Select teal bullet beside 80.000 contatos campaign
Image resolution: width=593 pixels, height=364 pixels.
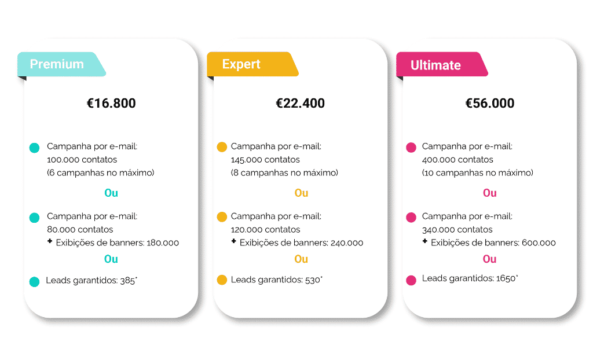[x=34, y=218]
